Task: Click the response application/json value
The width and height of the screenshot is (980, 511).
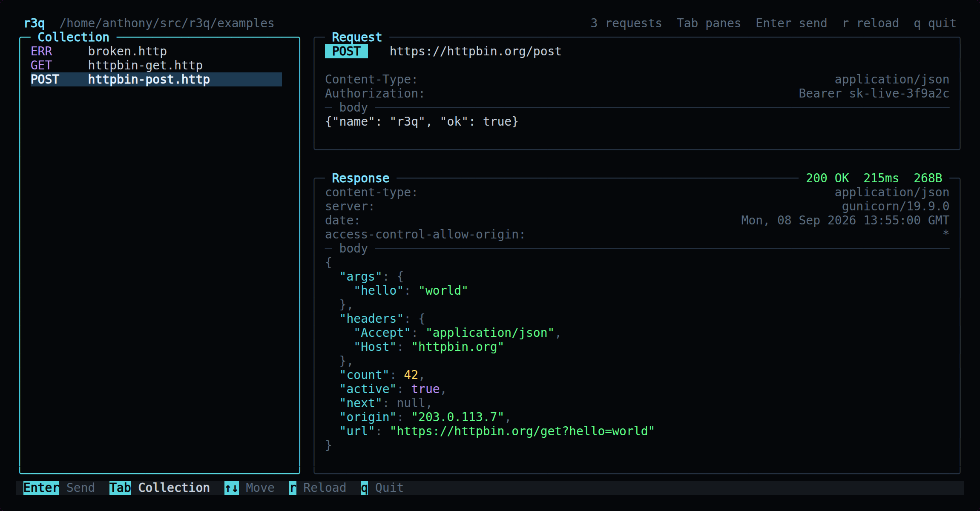Action: click(x=892, y=192)
